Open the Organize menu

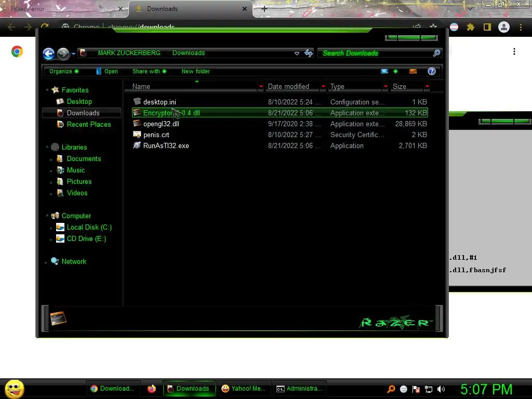click(64, 71)
